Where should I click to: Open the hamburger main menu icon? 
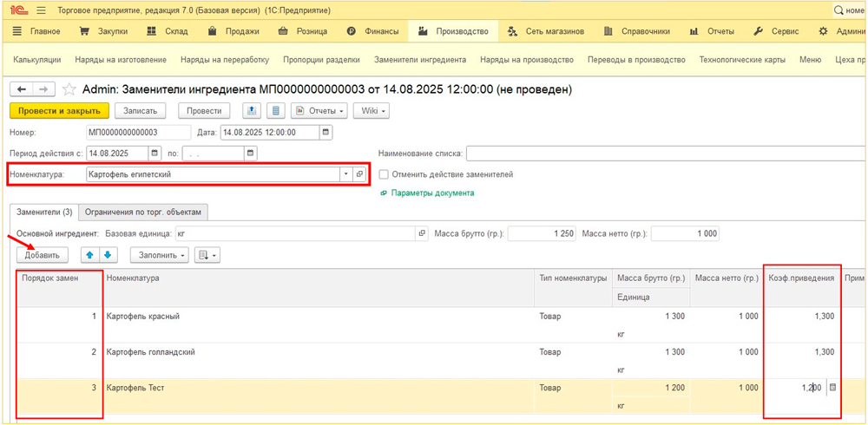click(x=41, y=10)
